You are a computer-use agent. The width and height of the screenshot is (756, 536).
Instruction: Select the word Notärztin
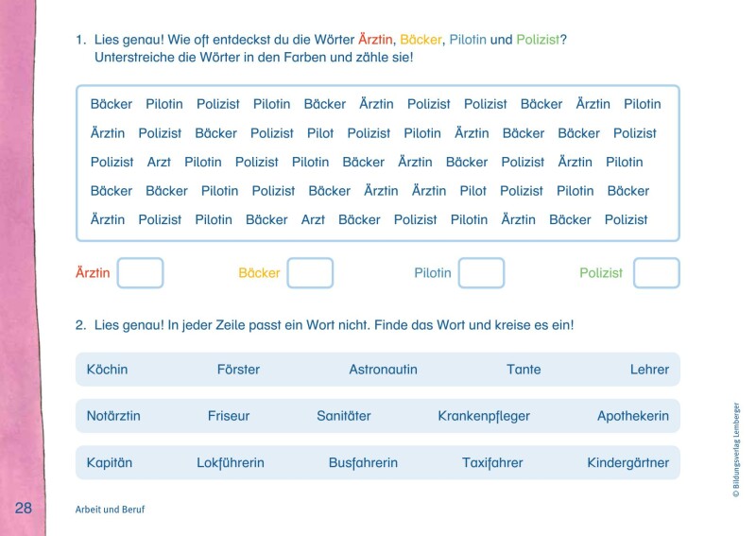[x=114, y=416]
